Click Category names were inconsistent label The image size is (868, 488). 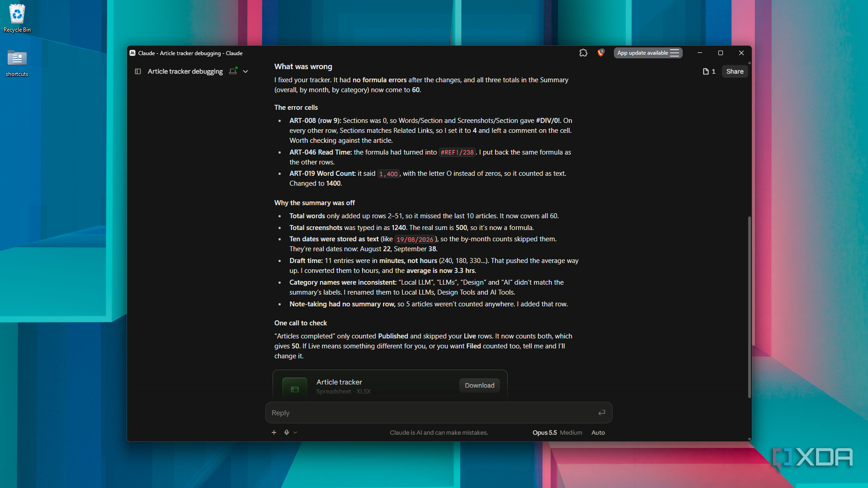343,282
